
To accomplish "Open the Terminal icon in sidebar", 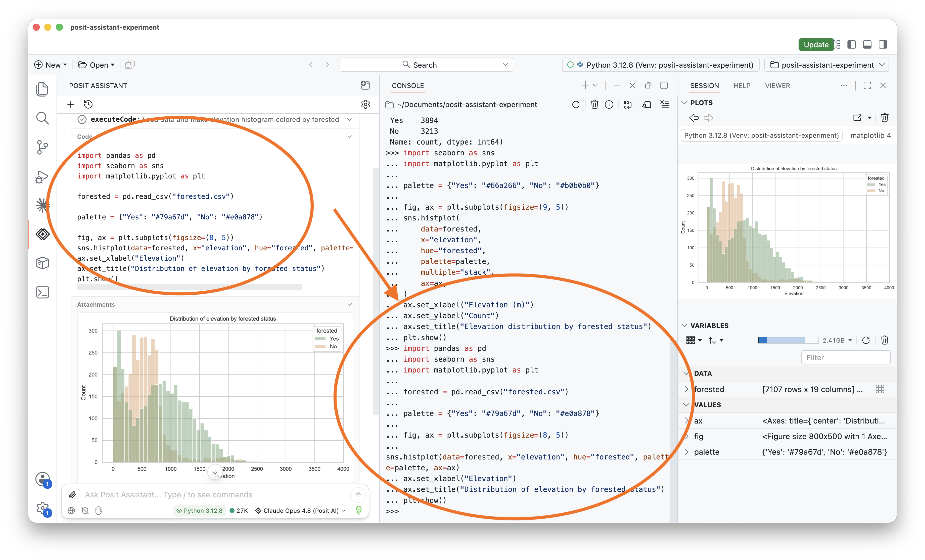I will [42, 292].
